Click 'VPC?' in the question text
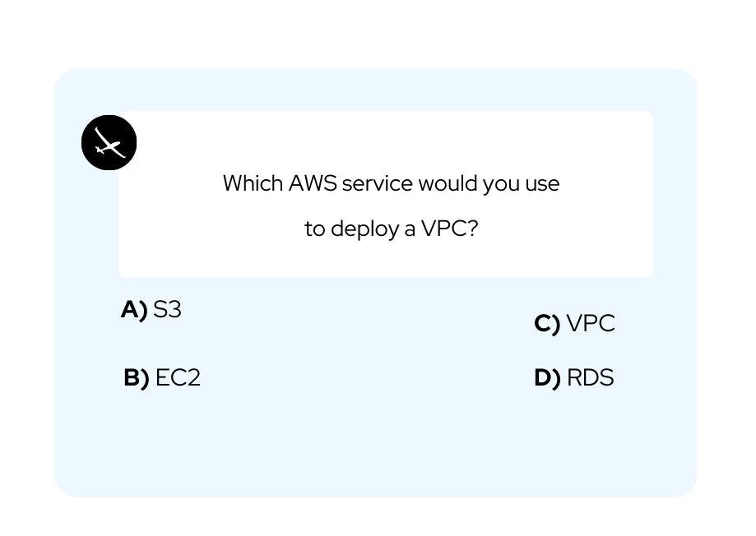The height and width of the screenshot is (536, 756). click(449, 228)
